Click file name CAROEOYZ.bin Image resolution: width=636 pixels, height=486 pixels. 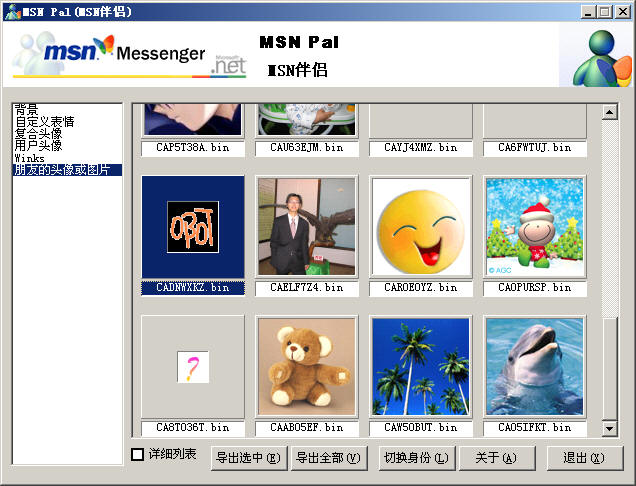click(421, 288)
